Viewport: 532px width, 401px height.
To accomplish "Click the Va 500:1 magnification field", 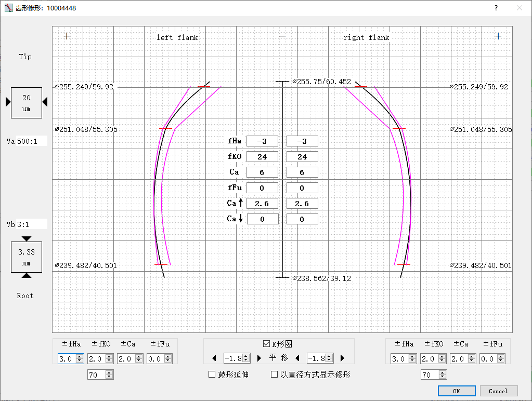I will pyautogui.click(x=32, y=141).
